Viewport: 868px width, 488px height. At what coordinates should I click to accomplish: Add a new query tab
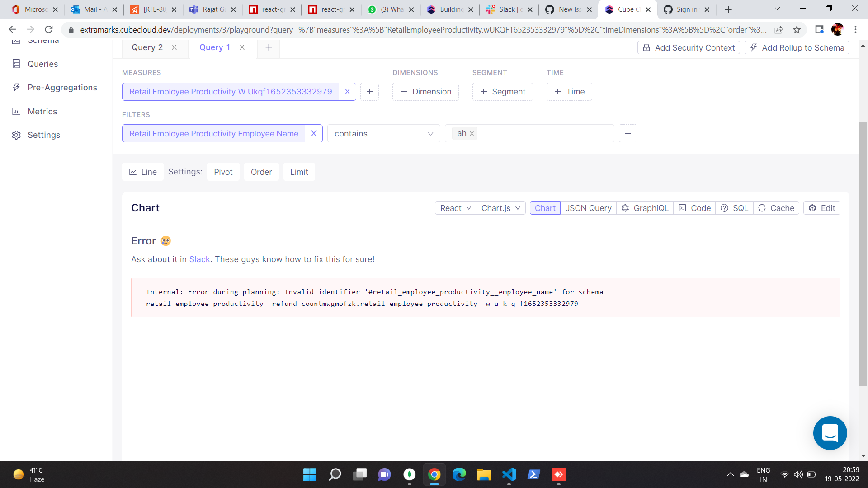pos(269,47)
